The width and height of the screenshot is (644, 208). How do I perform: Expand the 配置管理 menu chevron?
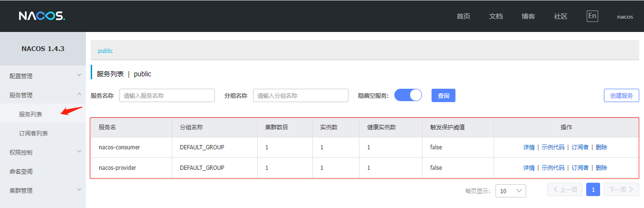(79, 75)
